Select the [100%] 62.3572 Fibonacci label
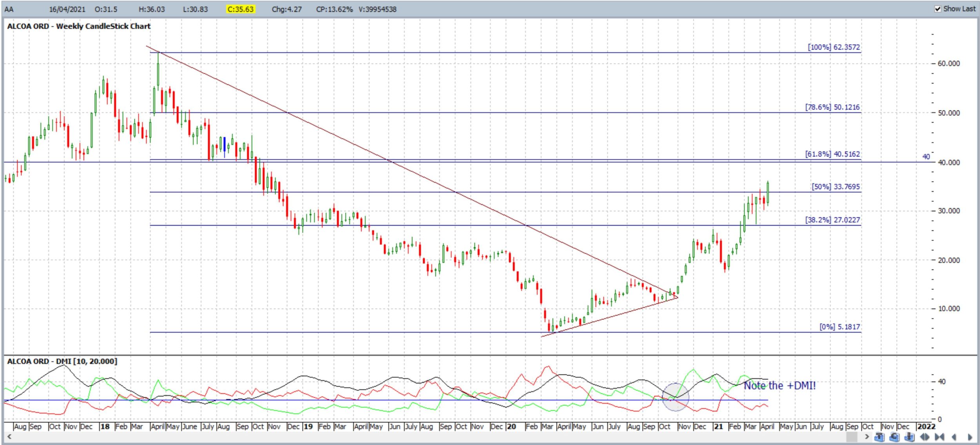 pos(833,47)
